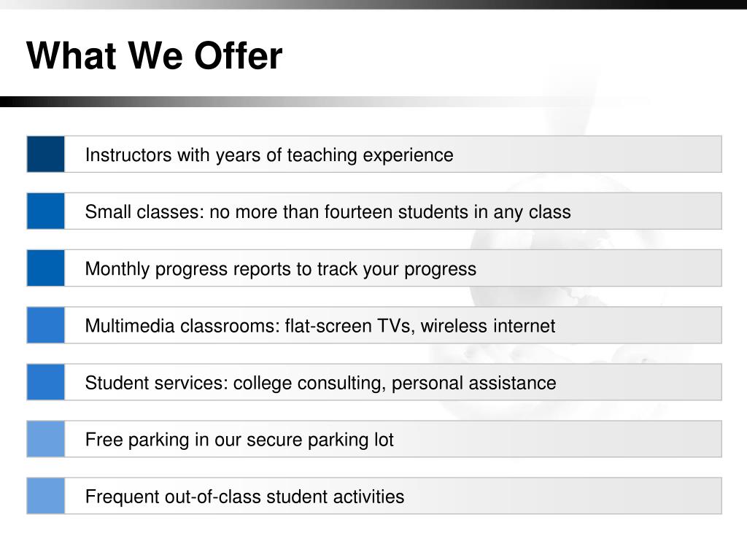Click the 'Multimedia classrooms' text line
Image resolution: width=747 pixels, height=560 pixels.
tap(320, 326)
